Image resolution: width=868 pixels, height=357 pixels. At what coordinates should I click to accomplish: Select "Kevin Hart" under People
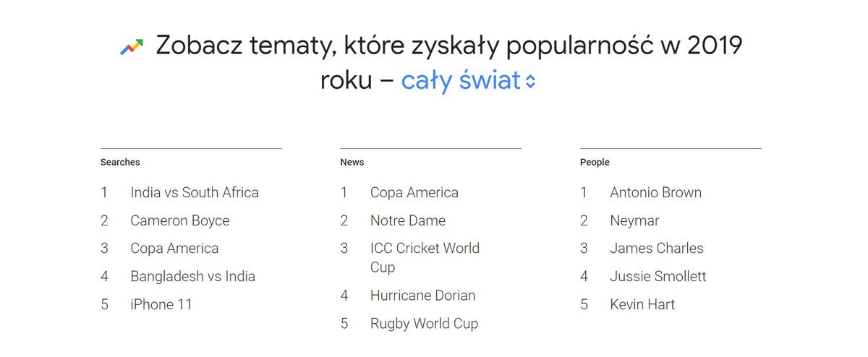pos(642,304)
